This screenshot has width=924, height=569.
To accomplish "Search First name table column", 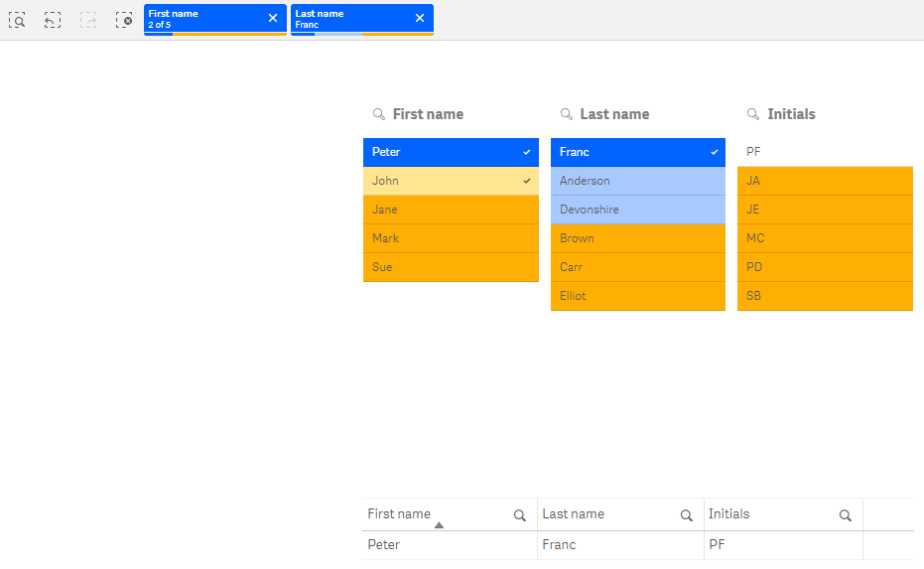I will [x=519, y=515].
